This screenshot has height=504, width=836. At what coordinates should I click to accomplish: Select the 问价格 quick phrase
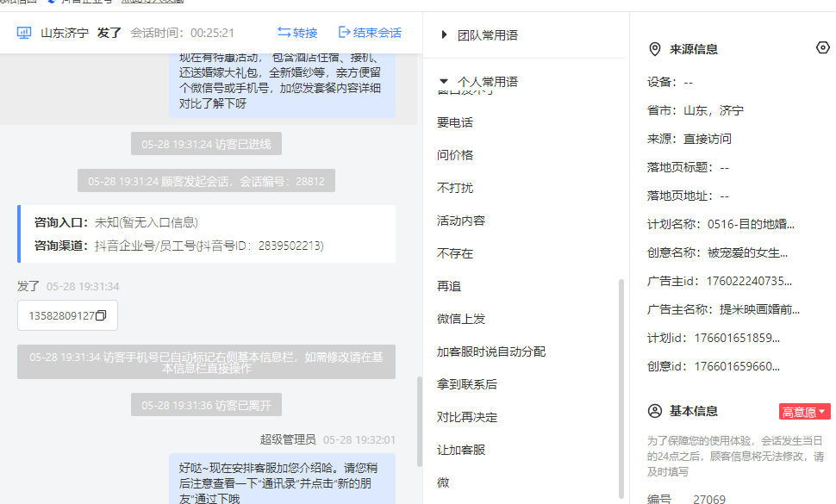click(x=455, y=155)
